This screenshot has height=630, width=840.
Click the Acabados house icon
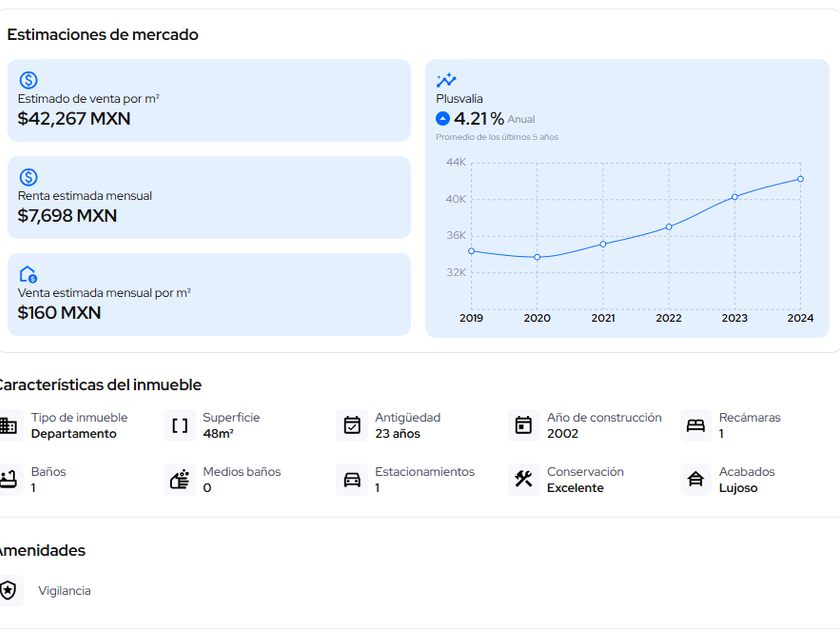click(x=696, y=480)
